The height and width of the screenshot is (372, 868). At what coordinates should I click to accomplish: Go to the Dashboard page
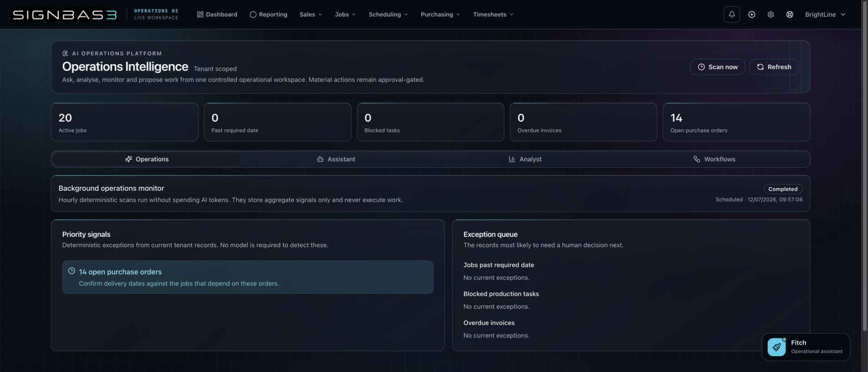pyautogui.click(x=217, y=15)
